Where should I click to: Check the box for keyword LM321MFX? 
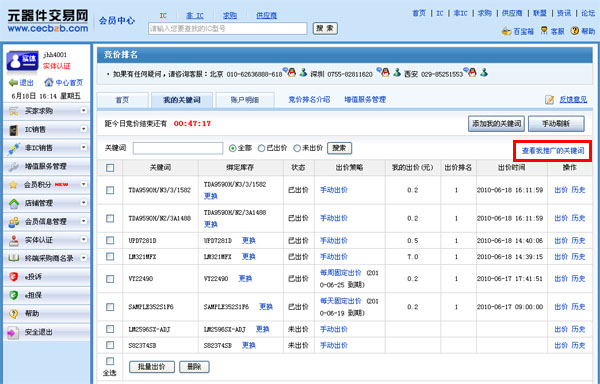(110, 256)
